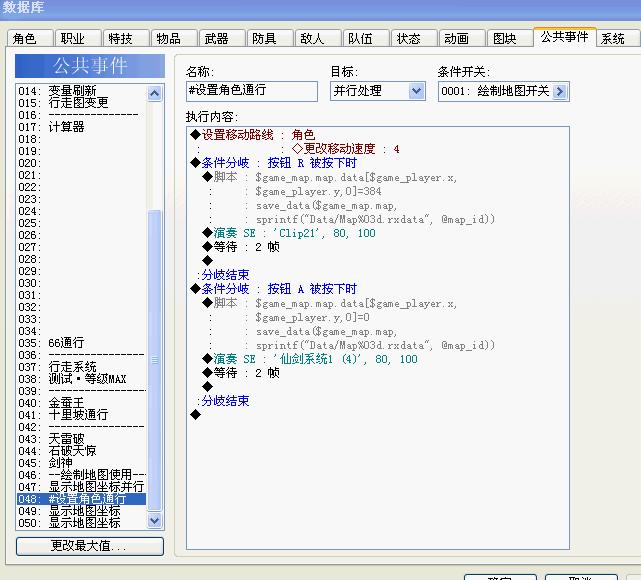Open the 系统 tab
Viewport: 641px width, 580px height.
pyautogui.click(x=617, y=38)
